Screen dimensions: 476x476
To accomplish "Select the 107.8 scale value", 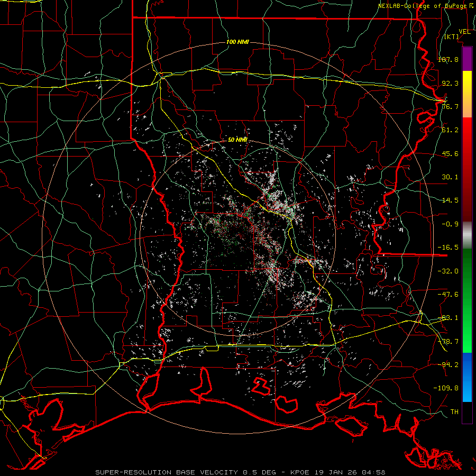I will 448,59.
